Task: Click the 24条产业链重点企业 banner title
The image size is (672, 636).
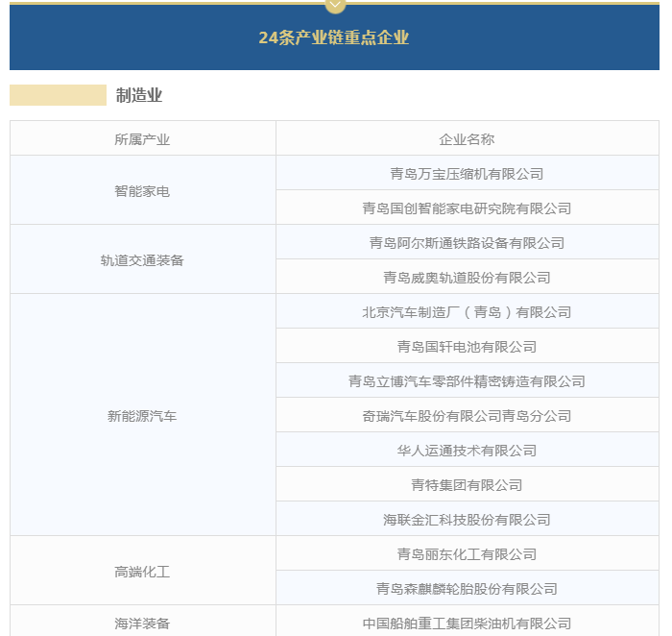Action: pyautogui.click(x=334, y=37)
